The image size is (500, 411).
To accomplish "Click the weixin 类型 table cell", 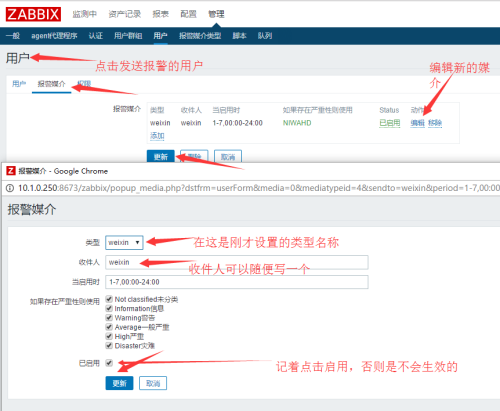I will pyautogui.click(x=160, y=123).
